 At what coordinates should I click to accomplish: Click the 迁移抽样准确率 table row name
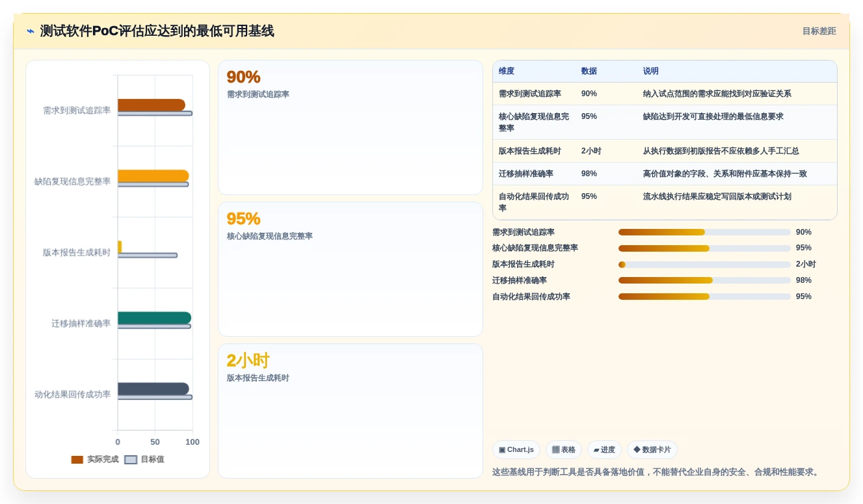pyautogui.click(x=526, y=174)
